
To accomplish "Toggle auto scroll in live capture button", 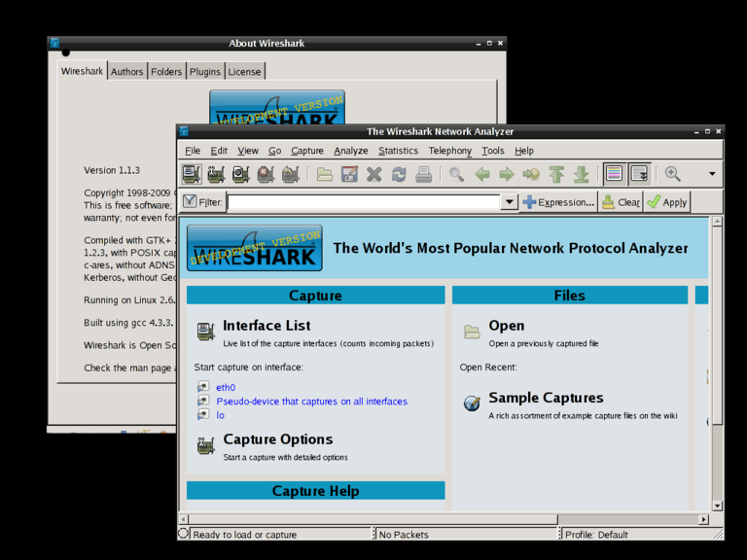I will click(x=639, y=174).
